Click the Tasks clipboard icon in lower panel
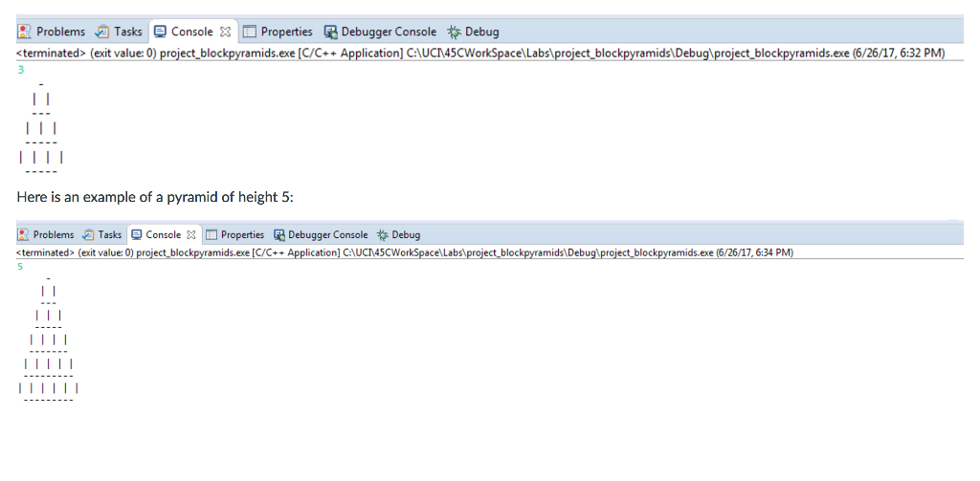980x481 pixels. click(x=88, y=235)
